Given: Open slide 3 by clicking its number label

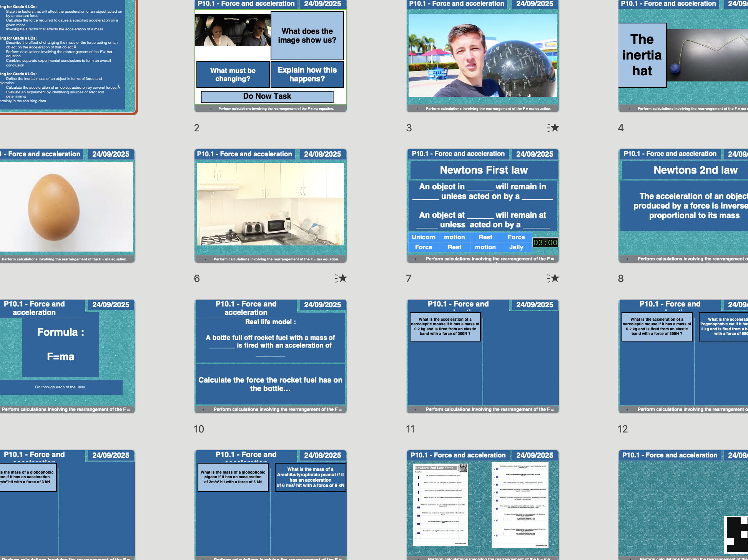Looking at the screenshot, I should click(x=408, y=127).
